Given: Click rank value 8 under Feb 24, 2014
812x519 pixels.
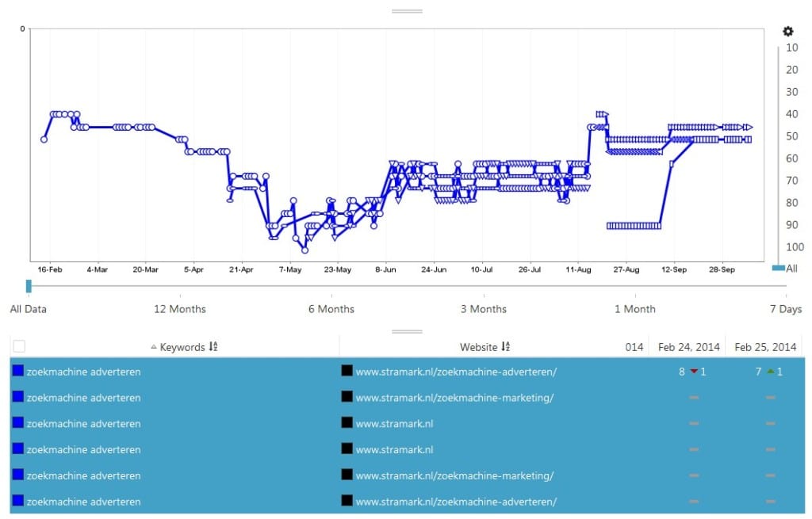Looking at the screenshot, I should point(681,372).
